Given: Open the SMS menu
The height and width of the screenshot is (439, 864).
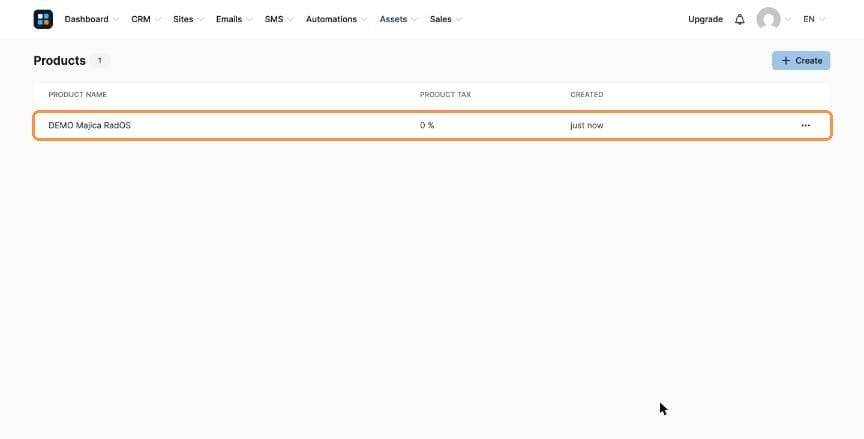Looking at the screenshot, I should (x=279, y=19).
